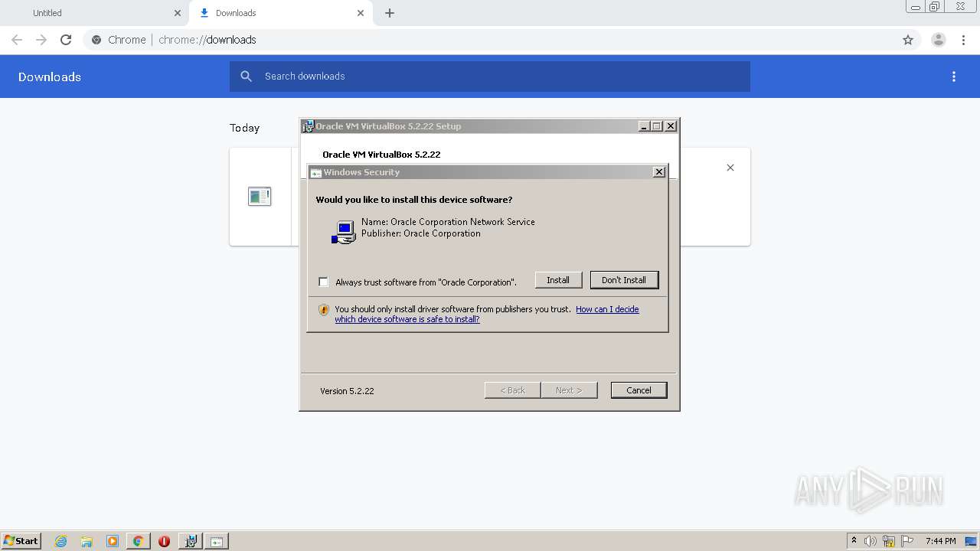Click the VirtualBox Setup title bar icon

(308, 126)
